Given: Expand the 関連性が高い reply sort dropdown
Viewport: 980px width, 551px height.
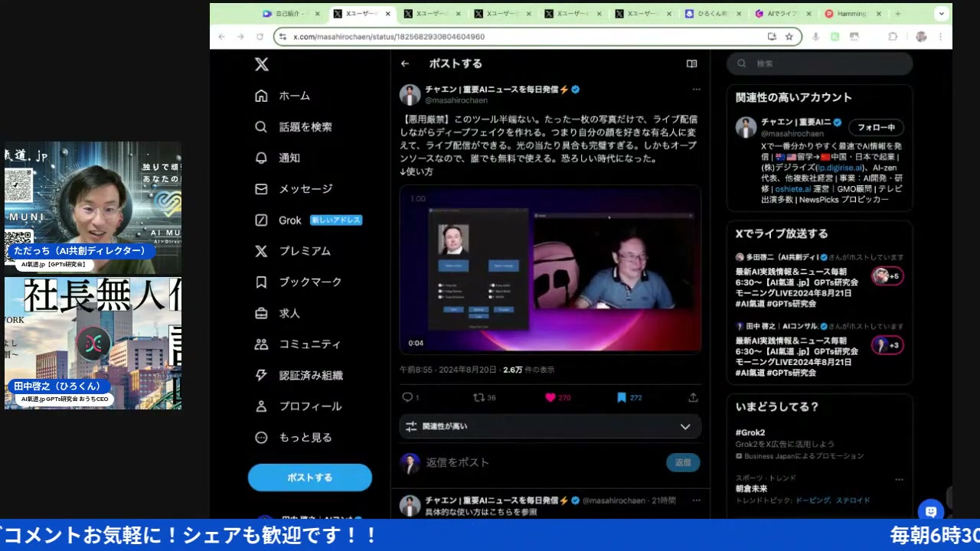Looking at the screenshot, I should (x=550, y=426).
